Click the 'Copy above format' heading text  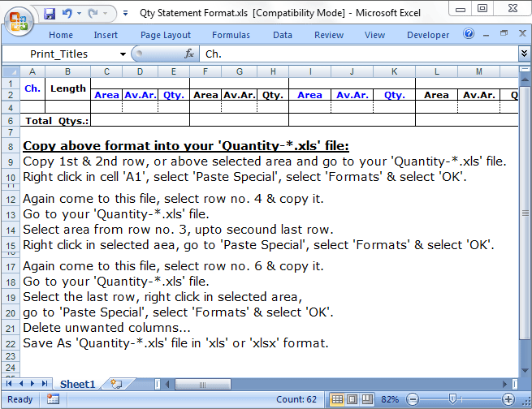coord(185,146)
